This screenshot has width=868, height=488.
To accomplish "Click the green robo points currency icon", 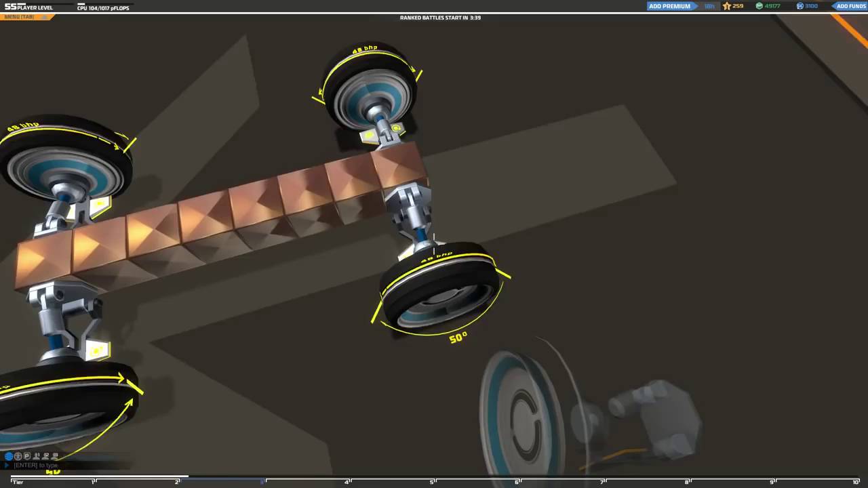I will click(x=759, y=6).
